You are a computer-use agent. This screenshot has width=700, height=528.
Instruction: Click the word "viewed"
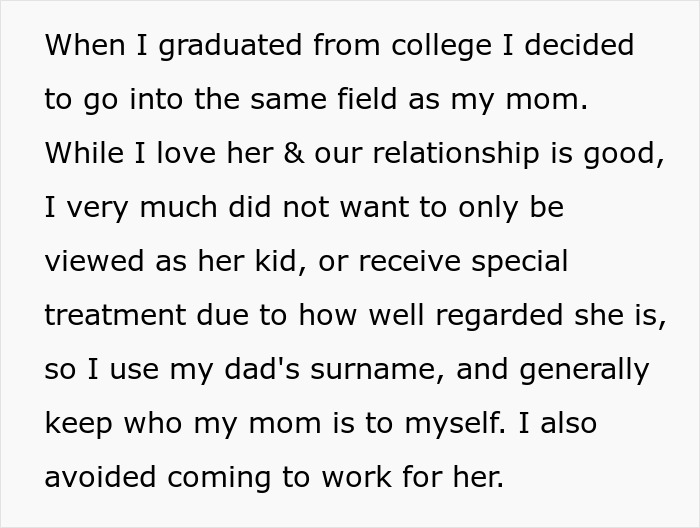pos(95,262)
